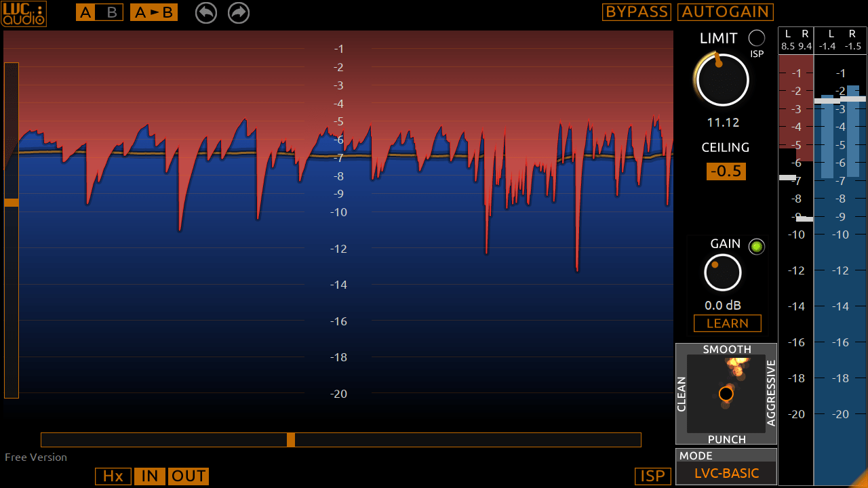This screenshot has height=488, width=868.
Task: Click the GAIN knob
Action: pos(723,272)
